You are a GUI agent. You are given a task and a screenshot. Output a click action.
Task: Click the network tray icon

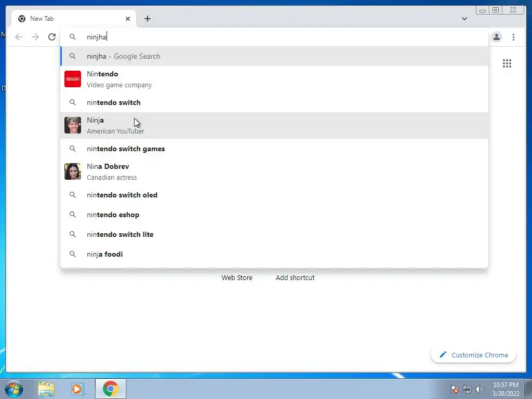(x=467, y=389)
